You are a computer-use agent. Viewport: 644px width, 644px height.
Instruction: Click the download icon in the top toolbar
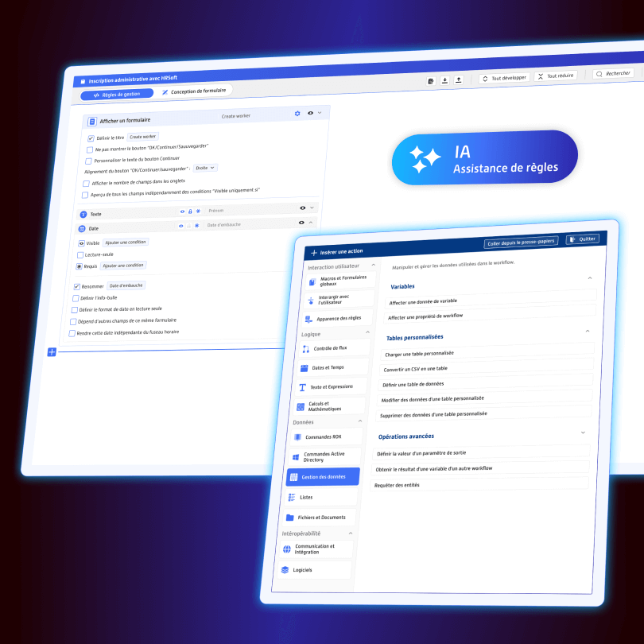(x=444, y=80)
